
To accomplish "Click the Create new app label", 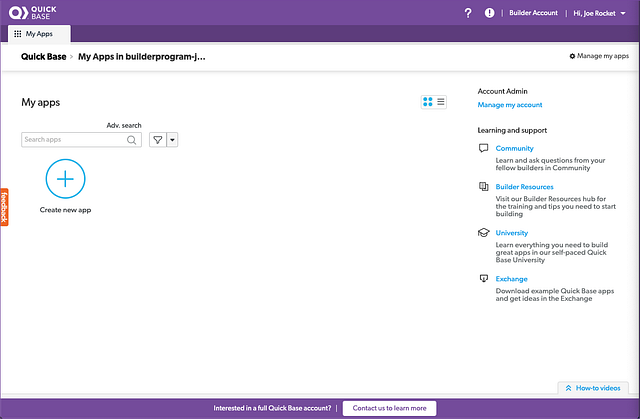I will click(65, 210).
